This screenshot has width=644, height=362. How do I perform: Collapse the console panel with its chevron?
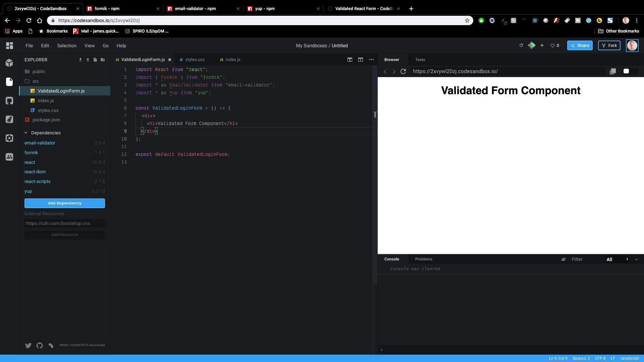coord(636,259)
